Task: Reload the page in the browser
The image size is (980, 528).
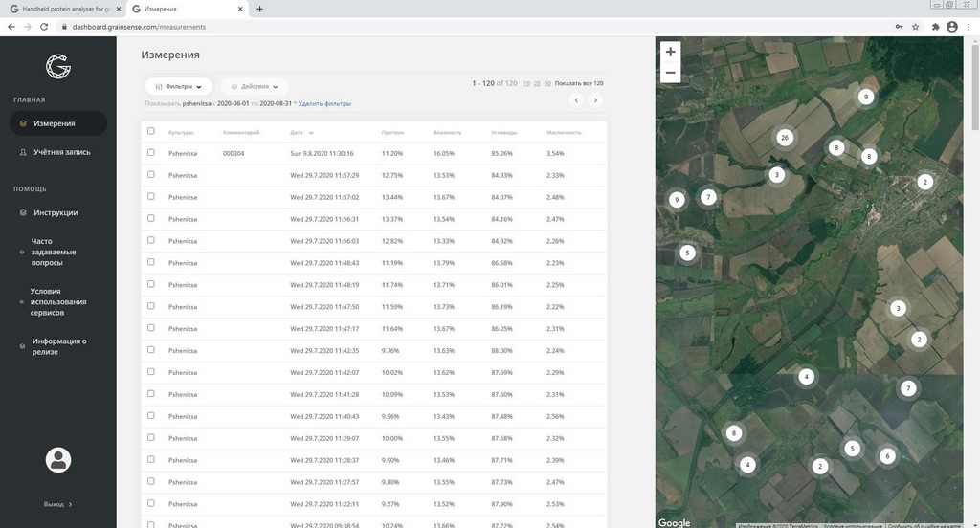Action: (44, 27)
